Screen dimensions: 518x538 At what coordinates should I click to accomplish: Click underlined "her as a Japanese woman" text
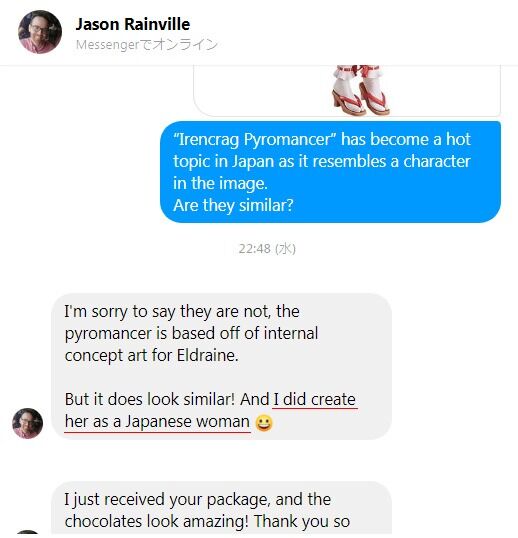[x=157, y=421]
